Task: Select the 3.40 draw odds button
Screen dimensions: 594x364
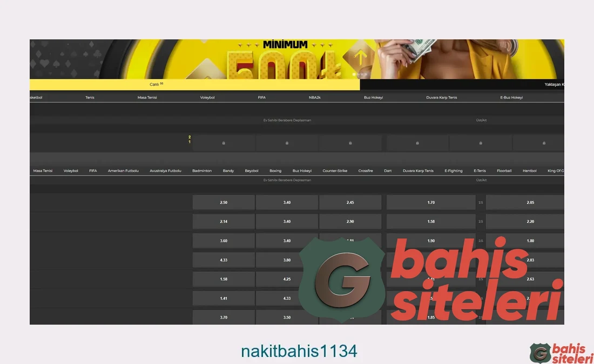Action: click(286, 202)
